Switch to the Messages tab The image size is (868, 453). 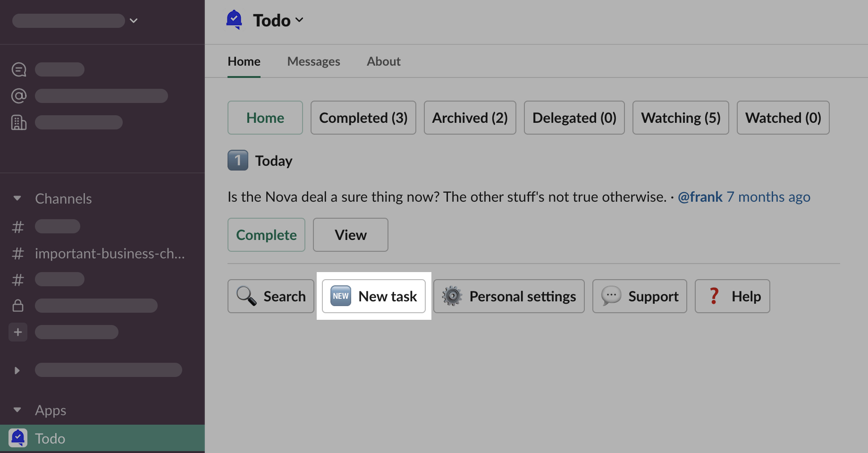(x=313, y=61)
